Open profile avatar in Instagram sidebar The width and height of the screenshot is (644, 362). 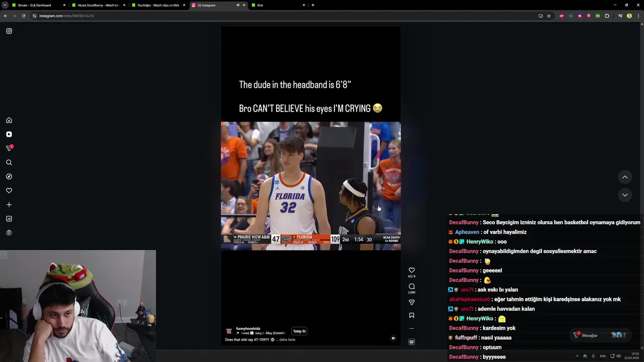tap(9, 233)
